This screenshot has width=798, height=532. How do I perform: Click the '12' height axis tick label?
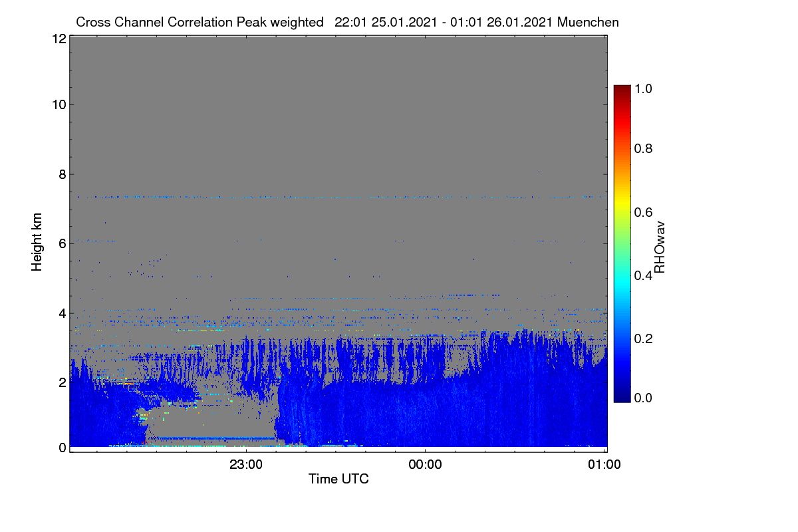pos(59,39)
